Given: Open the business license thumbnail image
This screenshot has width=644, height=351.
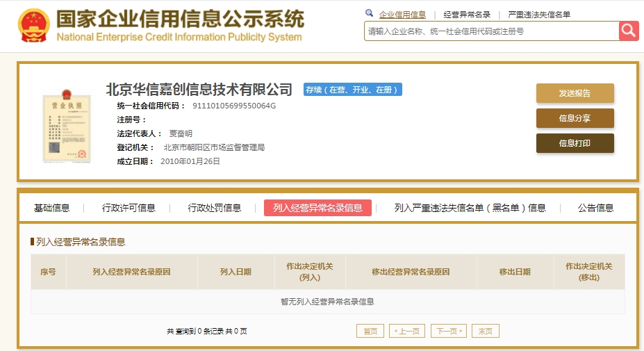Looking at the screenshot, I should [67, 125].
